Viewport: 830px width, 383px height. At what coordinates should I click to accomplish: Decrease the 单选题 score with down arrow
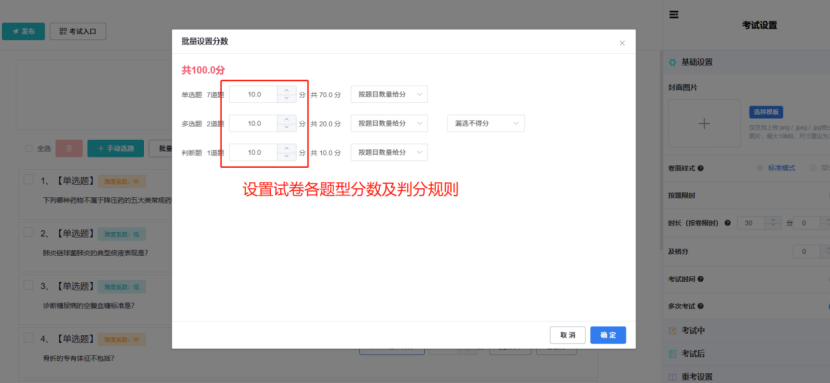pyautogui.click(x=286, y=98)
